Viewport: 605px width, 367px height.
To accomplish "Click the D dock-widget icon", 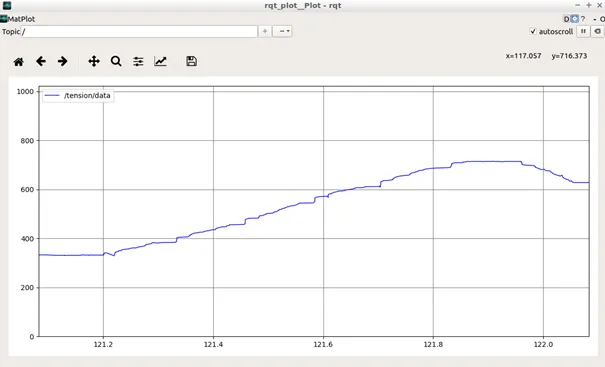I will 566,19.
